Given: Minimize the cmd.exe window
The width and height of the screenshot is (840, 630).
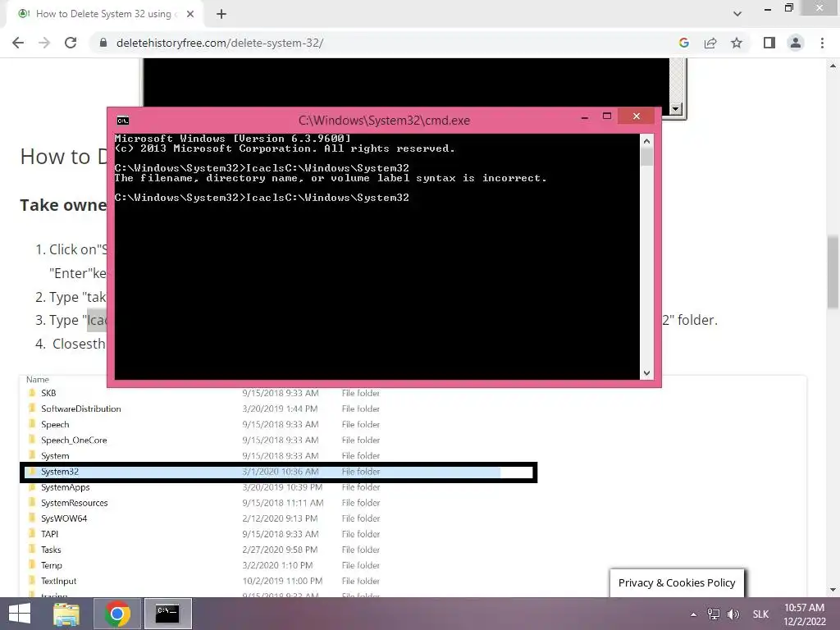Looking at the screenshot, I should 585,116.
